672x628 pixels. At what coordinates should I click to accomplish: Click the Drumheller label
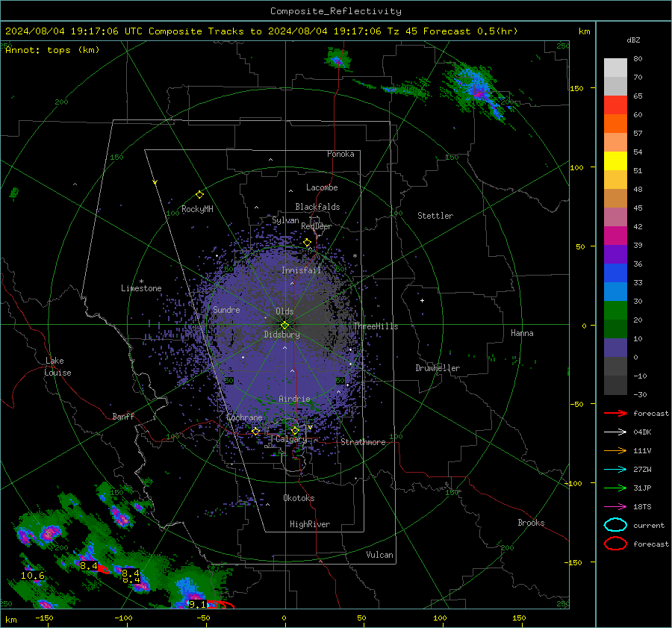(438, 368)
